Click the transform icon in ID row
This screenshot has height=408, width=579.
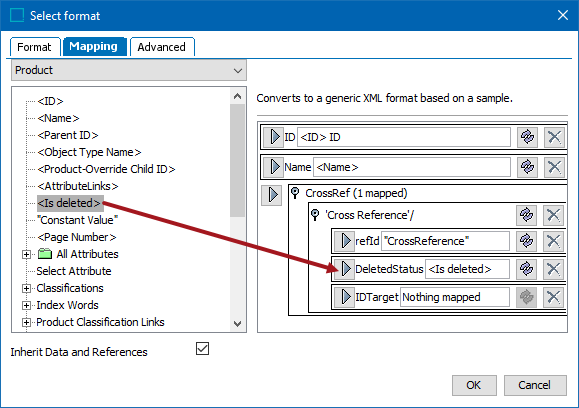click(x=527, y=137)
